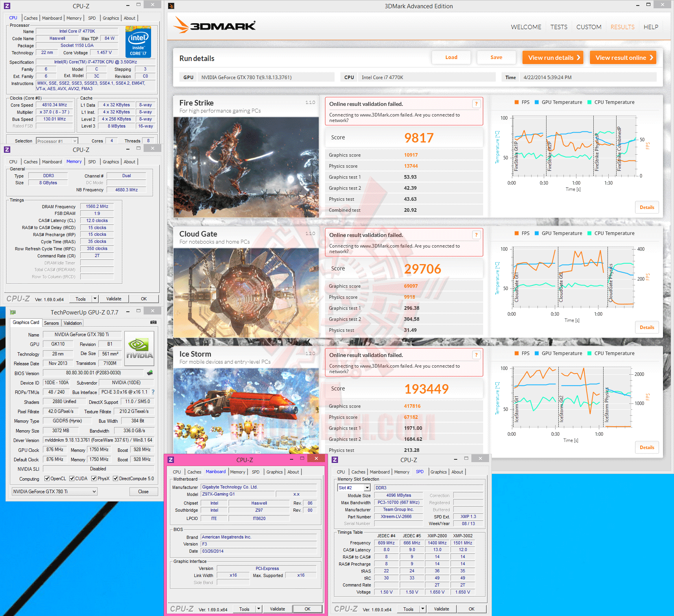Screen dimensions: 674x616
Task: Open Details for the Cloud Gate chart
Action: (647, 327)
